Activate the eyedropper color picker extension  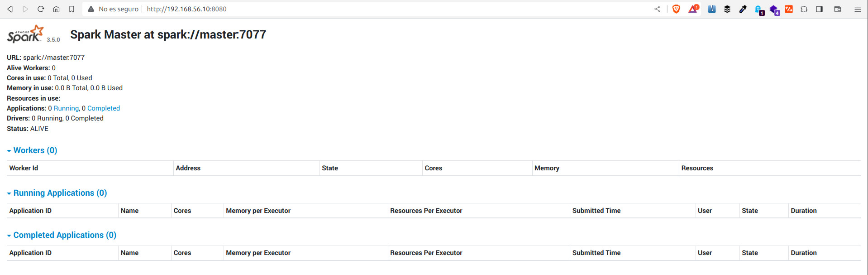[743, 9]
